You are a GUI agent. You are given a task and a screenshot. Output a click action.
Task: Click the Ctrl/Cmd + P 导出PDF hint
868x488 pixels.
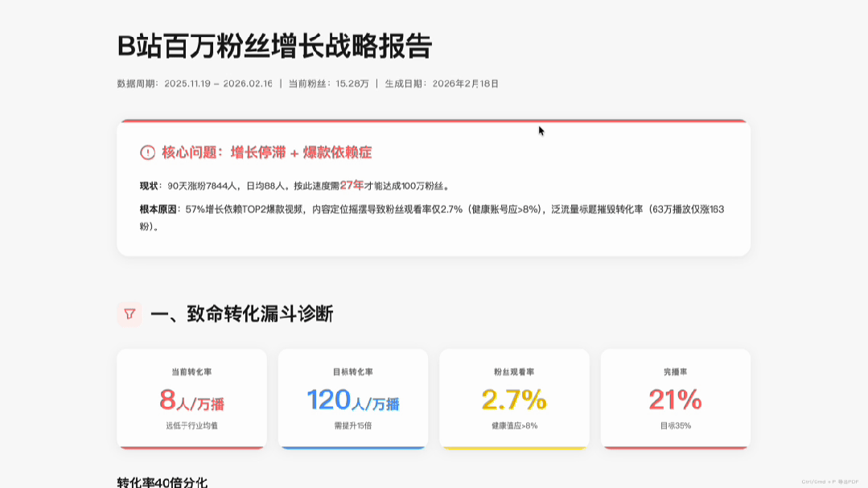point(830,482)
